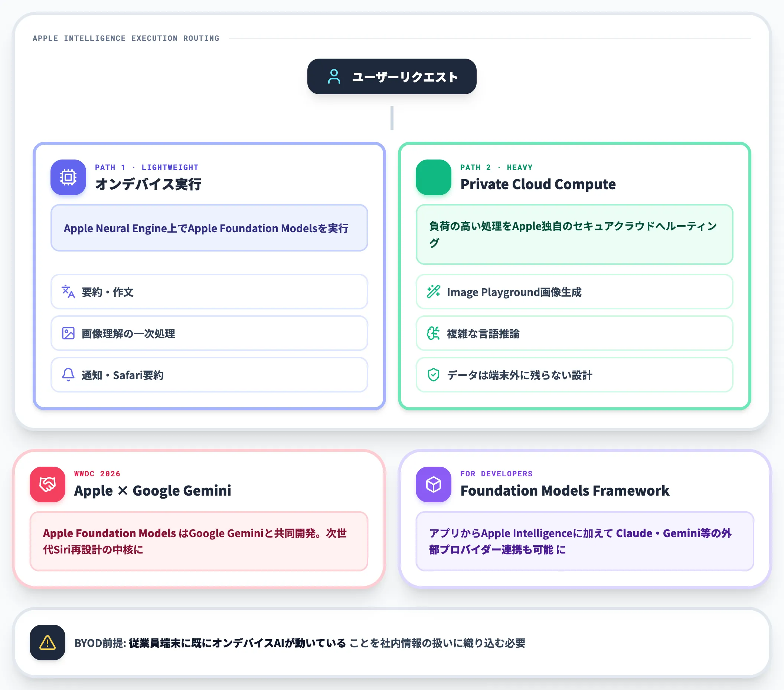
Task: Select the 複雑な言語推論 row
Action: 574,333
